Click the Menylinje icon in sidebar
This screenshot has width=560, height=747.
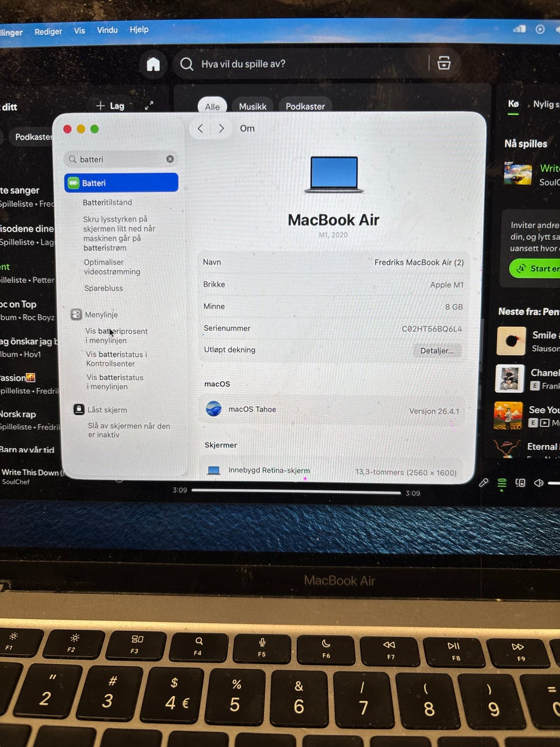point(76,315)
